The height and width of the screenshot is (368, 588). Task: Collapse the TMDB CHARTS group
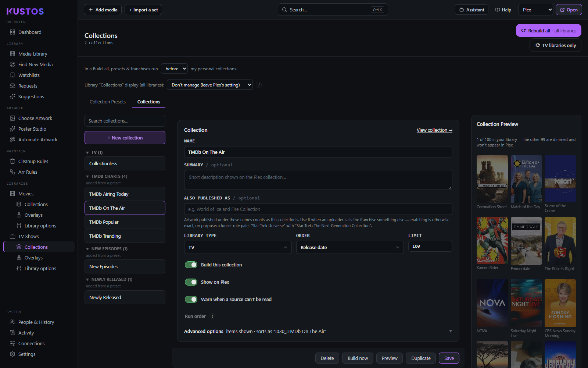coord(107,176)
